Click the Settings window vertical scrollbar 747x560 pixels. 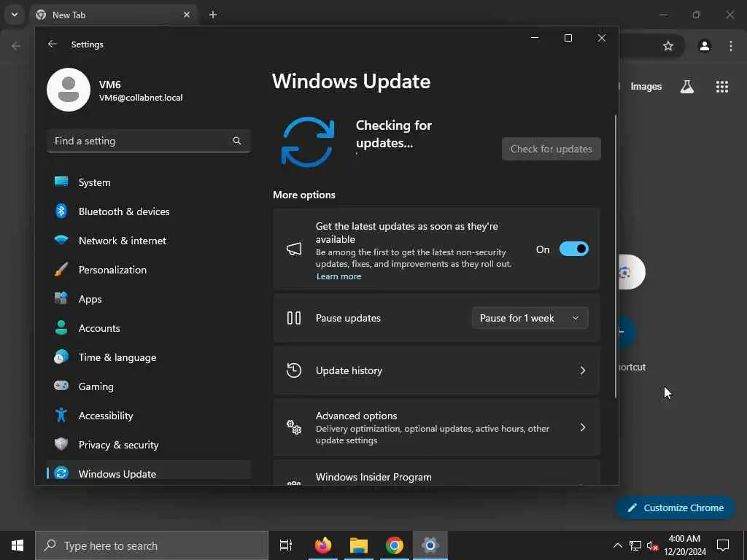tap(615, 256)
